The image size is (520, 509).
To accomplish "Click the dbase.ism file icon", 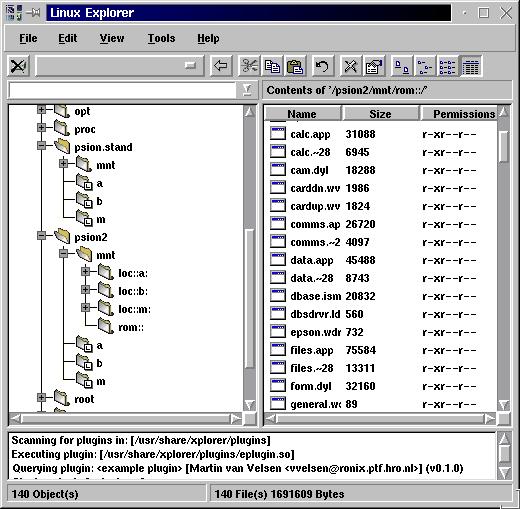I will (278, 295).
